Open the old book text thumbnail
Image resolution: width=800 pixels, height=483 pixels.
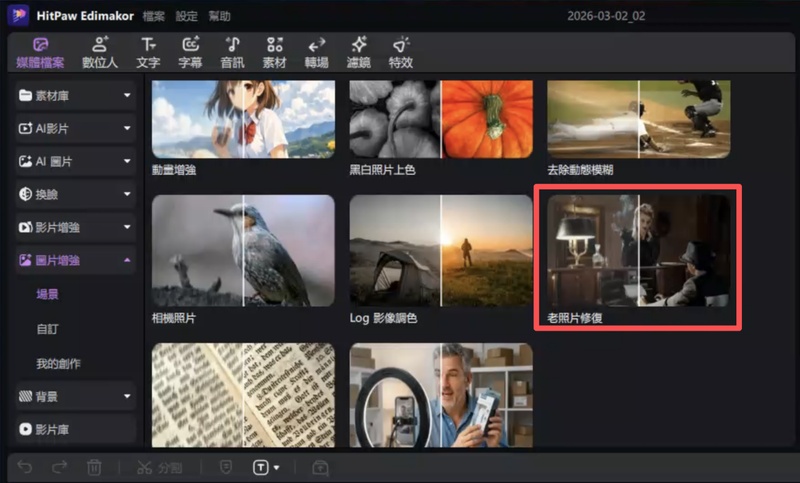243,395
